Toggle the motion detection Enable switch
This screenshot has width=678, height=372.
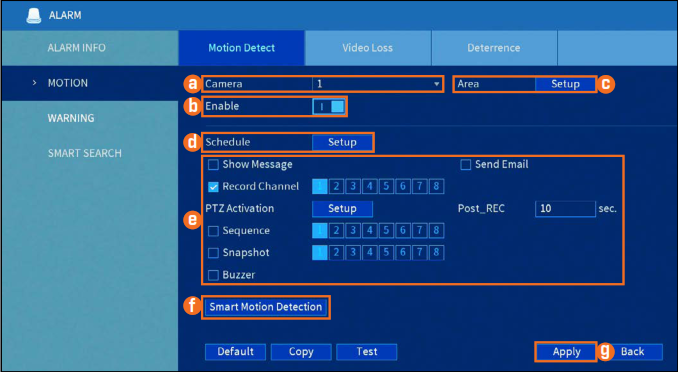tap(329, 106)
